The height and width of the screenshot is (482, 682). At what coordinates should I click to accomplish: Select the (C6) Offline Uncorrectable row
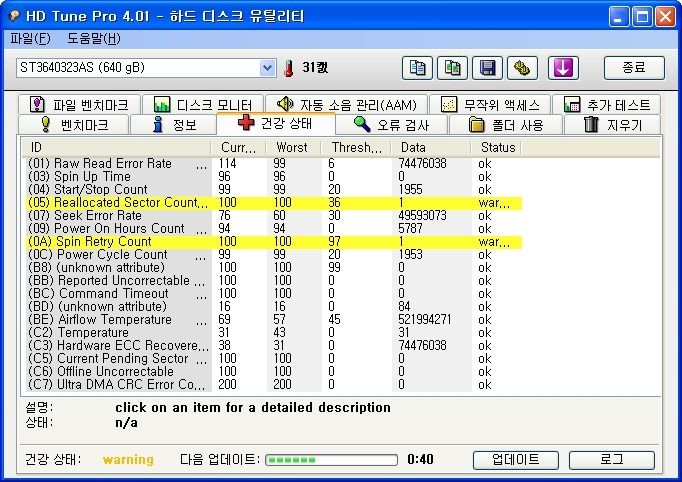pyautogui.click(x=272, y=372)
